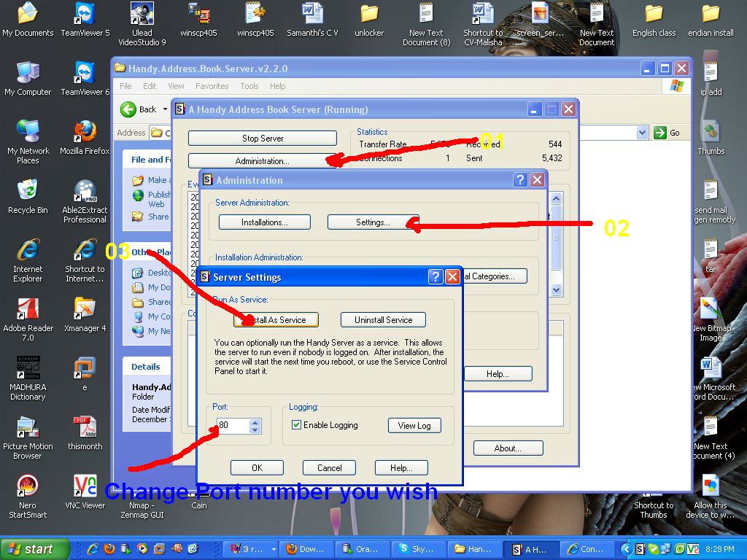This screenshot has height=560, width=747.
Task: Launch Internet Explorer desktop icon
Action: (28, 260)
